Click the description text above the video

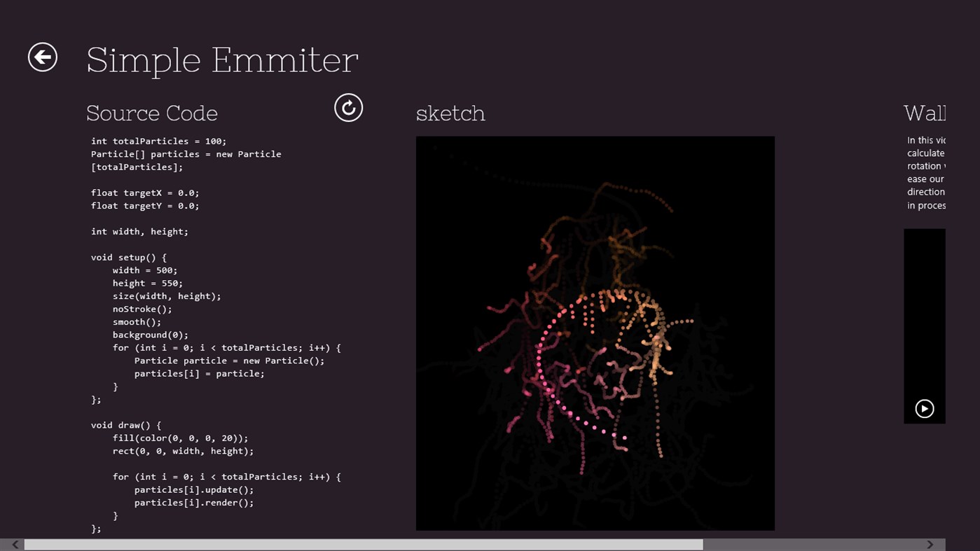pos(925,173)
